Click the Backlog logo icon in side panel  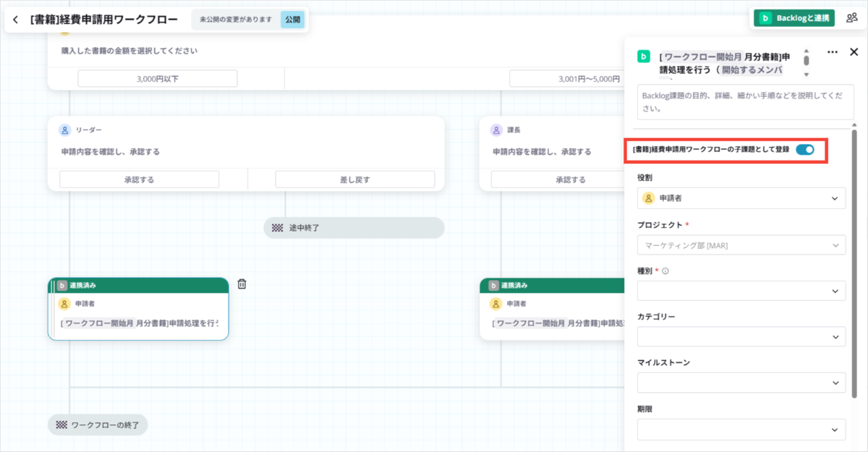[x=643, y=56]
